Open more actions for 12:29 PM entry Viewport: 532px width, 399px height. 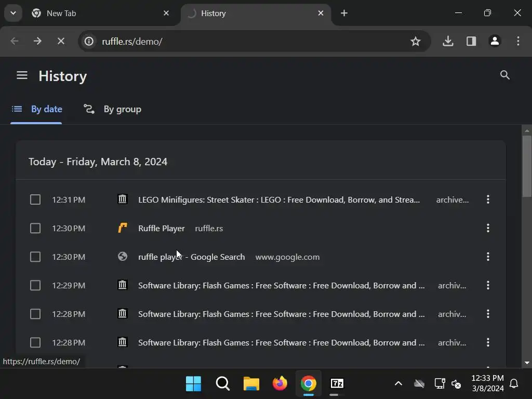488,285
